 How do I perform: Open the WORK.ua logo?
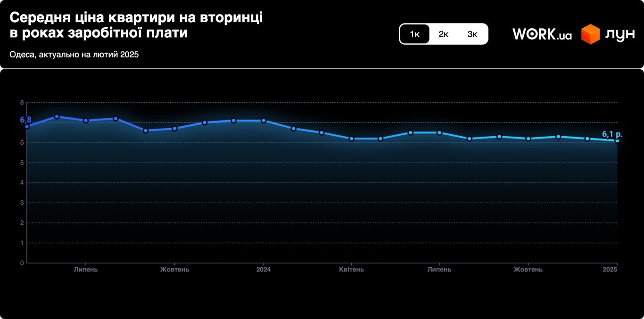click(x=541, y=33)
